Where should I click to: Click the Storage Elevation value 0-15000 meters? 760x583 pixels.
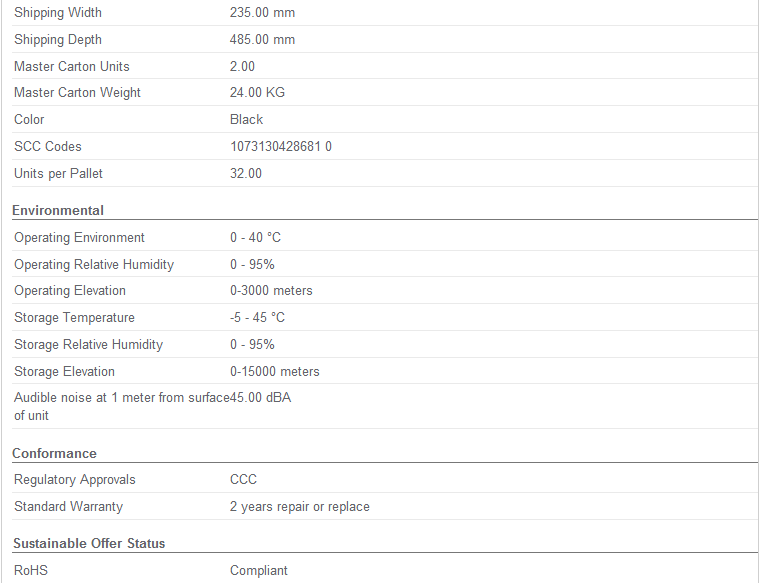pos(274,372)
